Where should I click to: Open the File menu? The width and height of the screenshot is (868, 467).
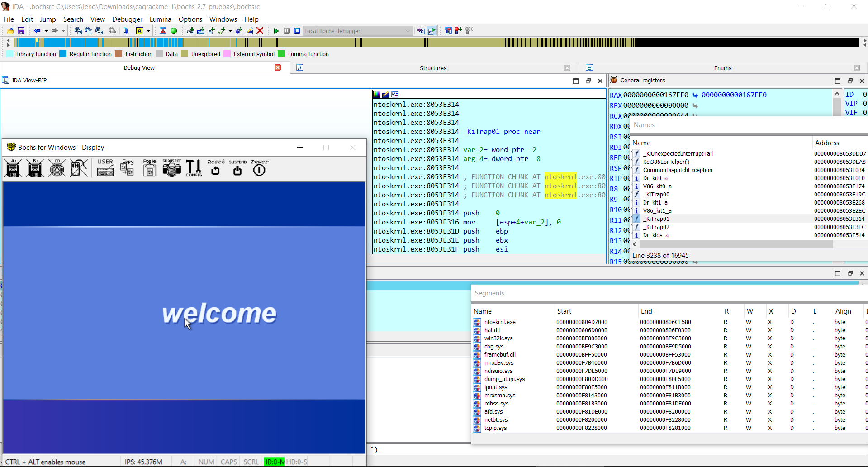click(x=9, y=19)
